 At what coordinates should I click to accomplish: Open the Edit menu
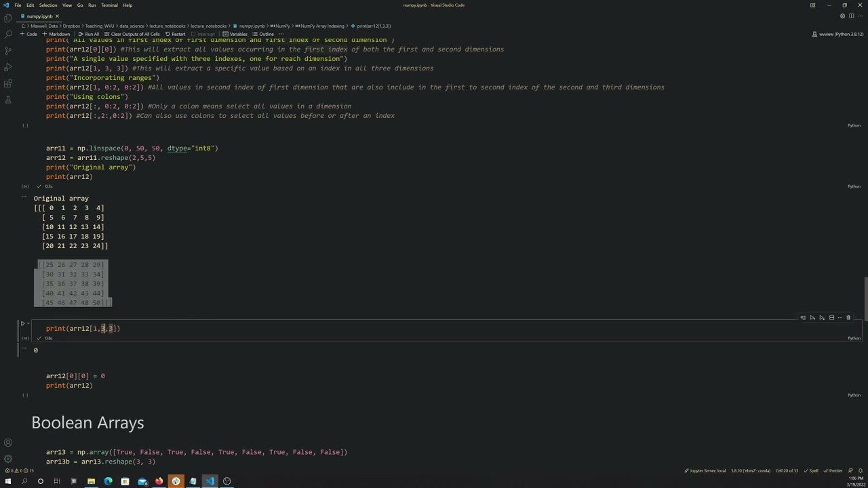pyautogui.click(x=30, y=5)
